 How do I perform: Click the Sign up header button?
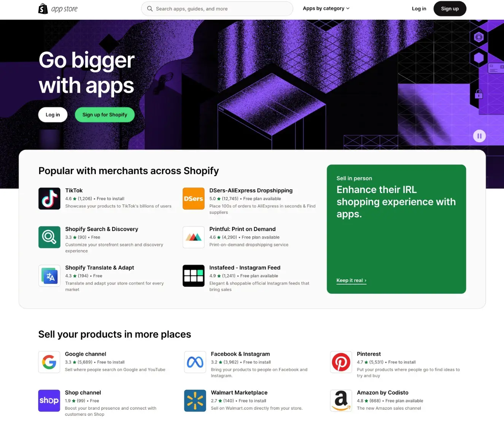click(450, 9)
